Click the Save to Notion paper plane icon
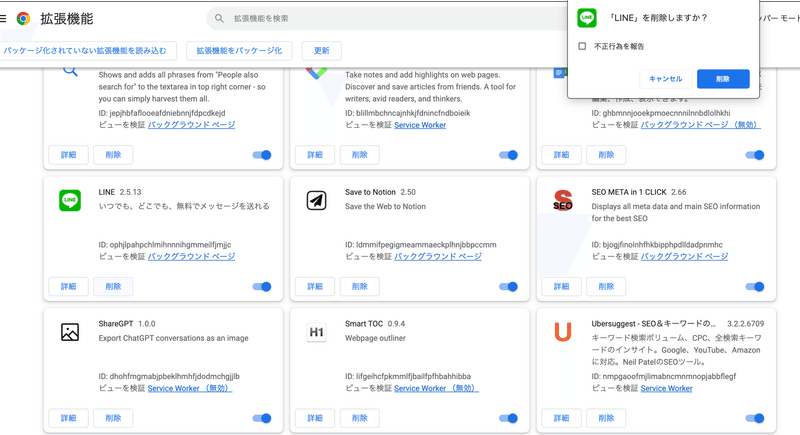The width and height of the screenshot is (800, 435). (x=316, y=200)
